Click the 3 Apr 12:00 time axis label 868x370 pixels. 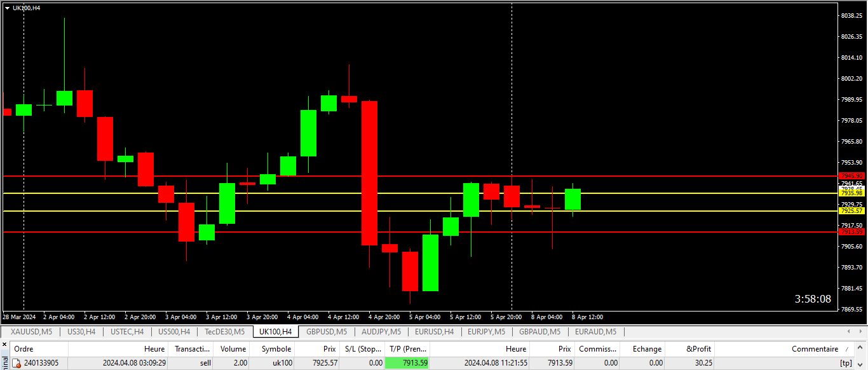click(x=222, y=317)
